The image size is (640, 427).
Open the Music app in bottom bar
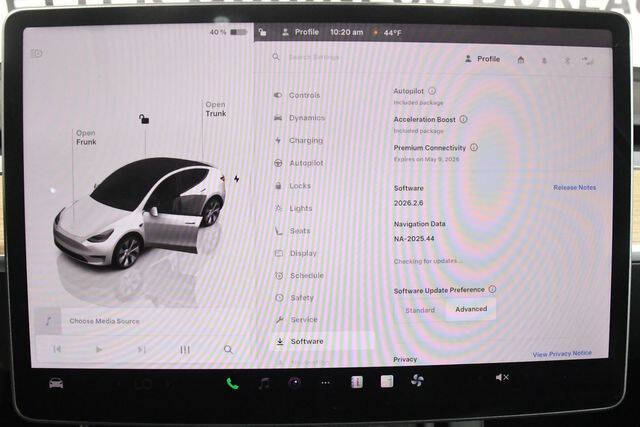pos(264,383)
